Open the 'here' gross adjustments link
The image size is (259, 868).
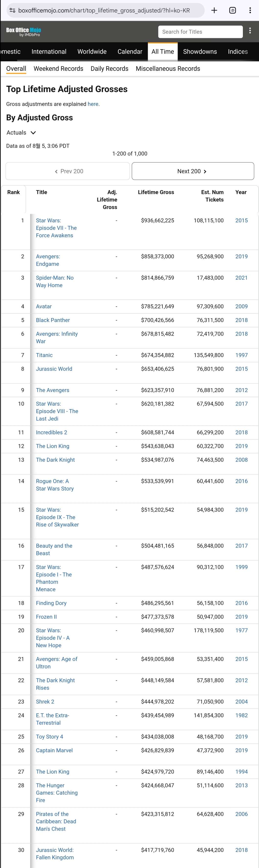[93, 104]
